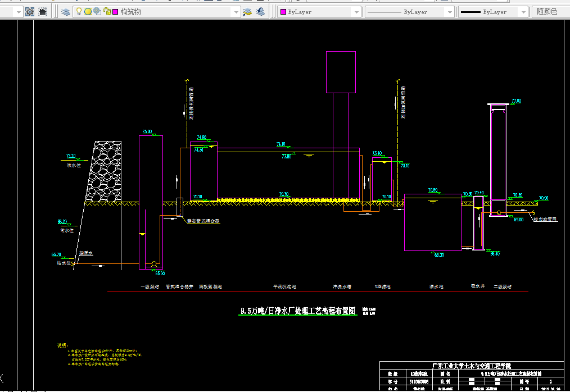
Task: Select the 冲洗水塔 label
Action: click(342, 286)
